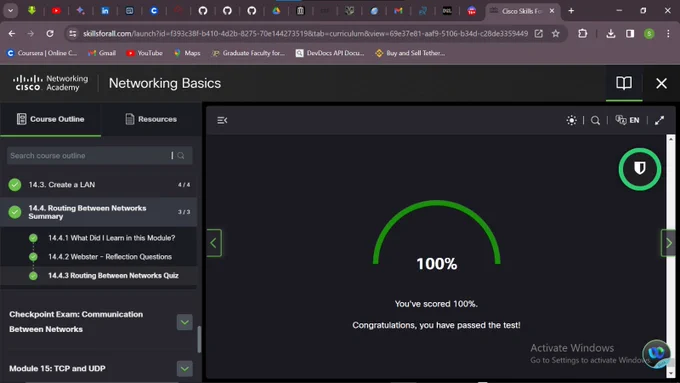Open Coursera bookmark

click(x=42, y=53)
